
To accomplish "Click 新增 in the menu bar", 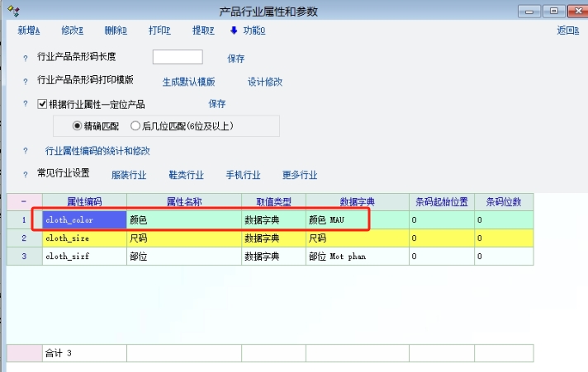I will (x=29, y=31).
